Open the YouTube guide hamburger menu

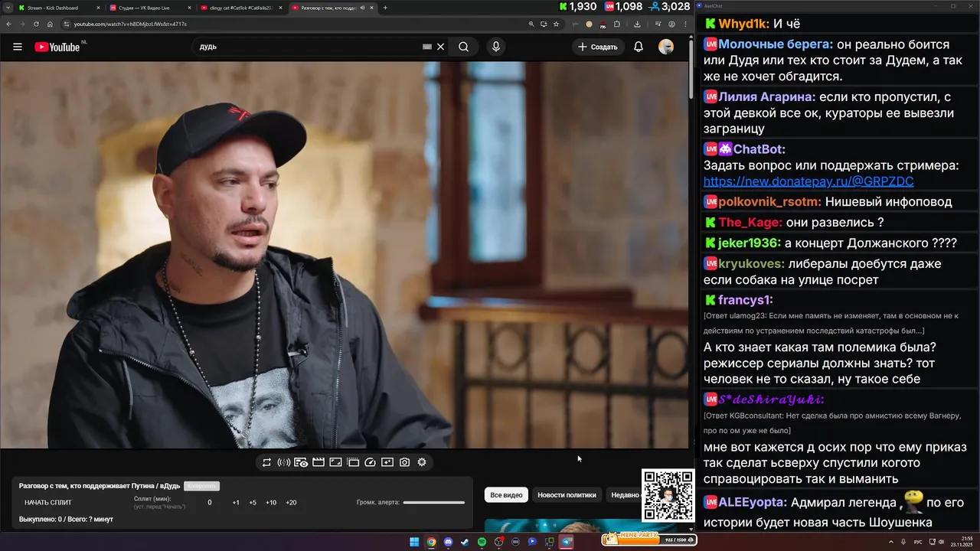click(18, 47)
